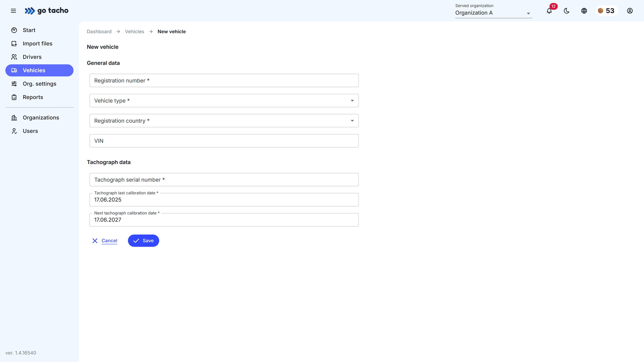This screenshot has height=362, width=644.
Task: Click the Save button
Action: 144,241
